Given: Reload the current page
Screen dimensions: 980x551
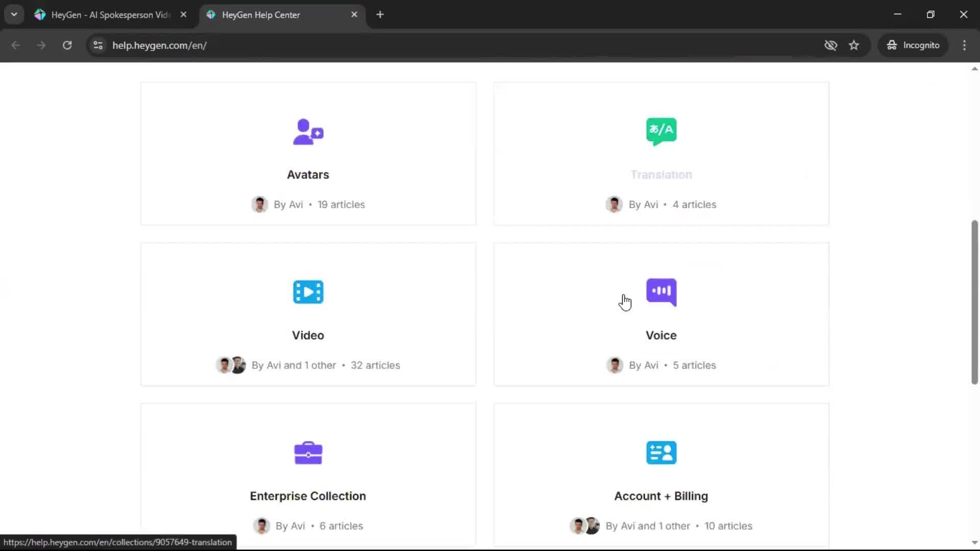Looking at the screenshot, I should click(67, 45).
